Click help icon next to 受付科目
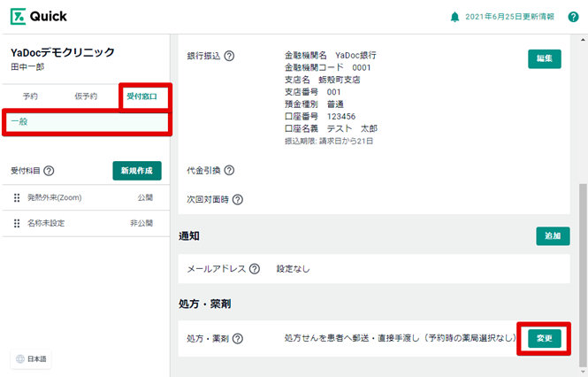588x377 pixels. tap(49, 172)
